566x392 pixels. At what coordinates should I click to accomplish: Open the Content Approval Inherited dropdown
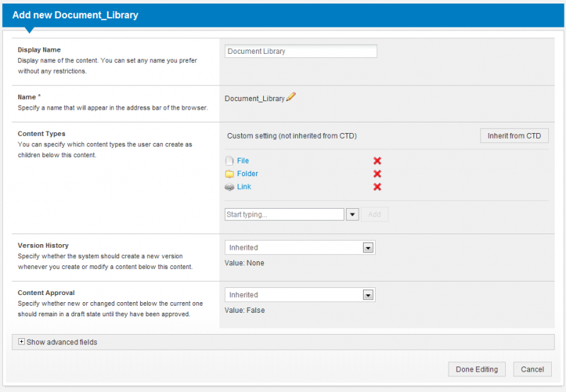click(300, 295)
